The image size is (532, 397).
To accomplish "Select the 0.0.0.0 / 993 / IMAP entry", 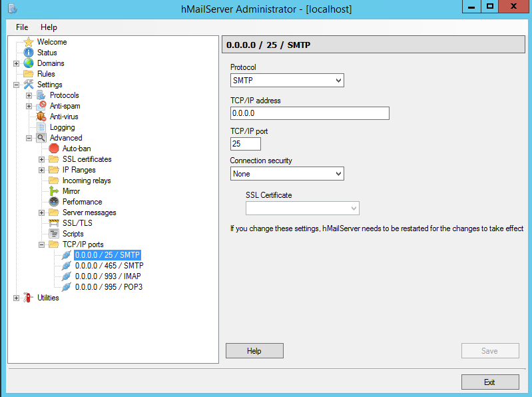I will (108, 276).
